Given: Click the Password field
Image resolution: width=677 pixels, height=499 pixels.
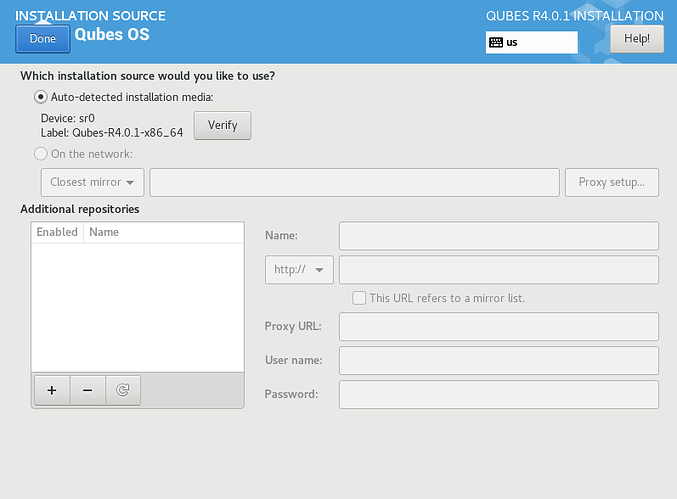Looking at the screenshot, I should [x=499, y=395].
